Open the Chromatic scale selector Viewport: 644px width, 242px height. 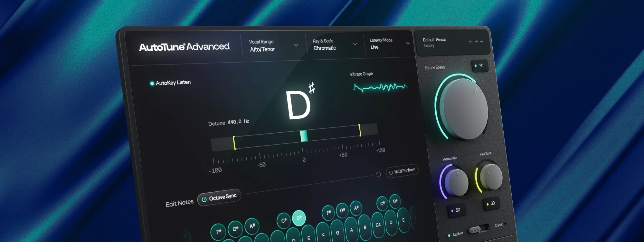tap(325, 48)
